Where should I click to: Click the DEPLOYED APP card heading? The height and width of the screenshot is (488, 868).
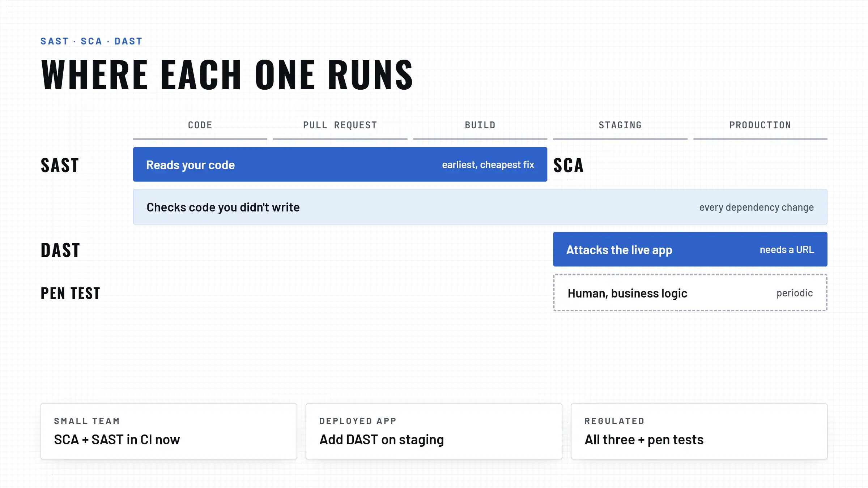click(358, 421)
